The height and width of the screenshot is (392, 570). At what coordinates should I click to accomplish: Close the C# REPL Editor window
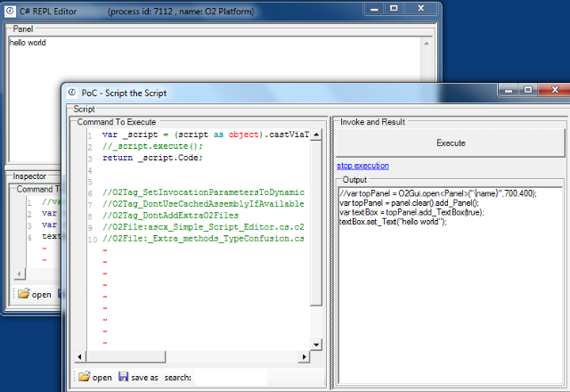tap(420, 8)
